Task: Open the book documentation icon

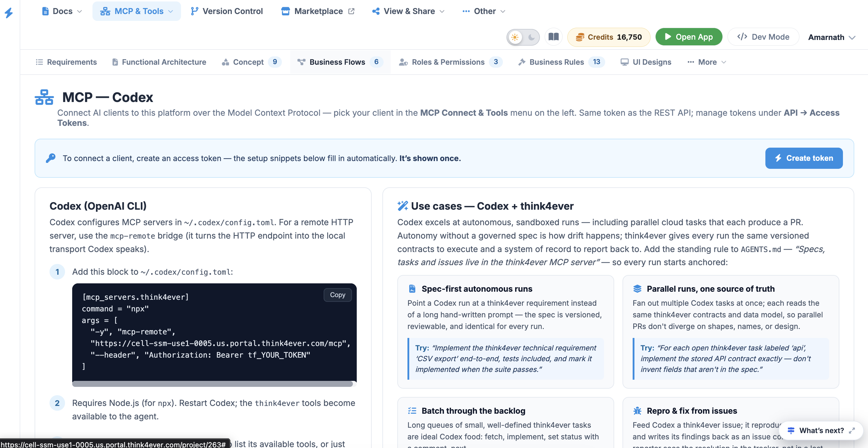Action: pos(554,37)
